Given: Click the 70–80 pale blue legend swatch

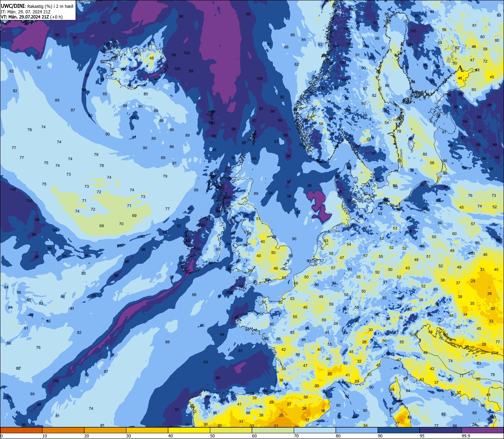Looking at the screenshot, I should pyautogui.click(x=315, y=430).
